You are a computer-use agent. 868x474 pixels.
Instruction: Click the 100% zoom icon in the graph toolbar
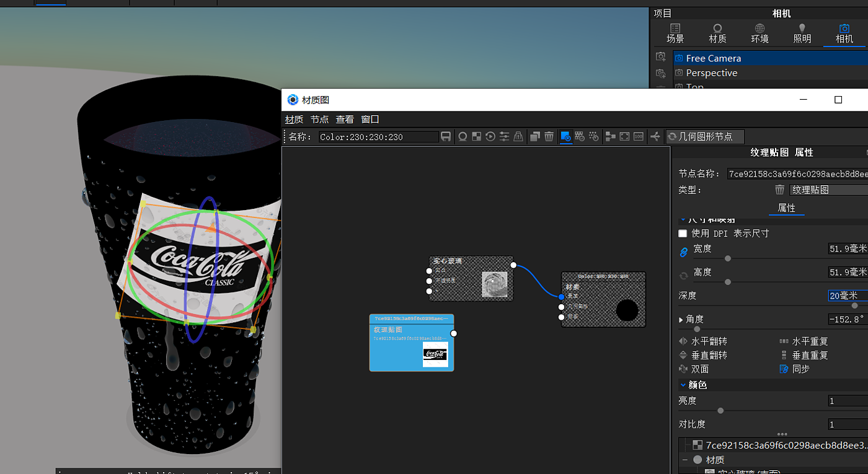[639, 137]
